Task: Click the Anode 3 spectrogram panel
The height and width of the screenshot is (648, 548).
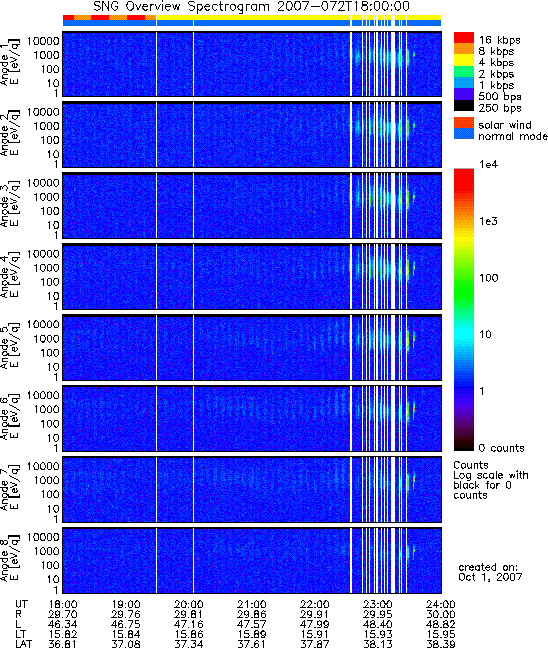Action: tap(252, 206)
